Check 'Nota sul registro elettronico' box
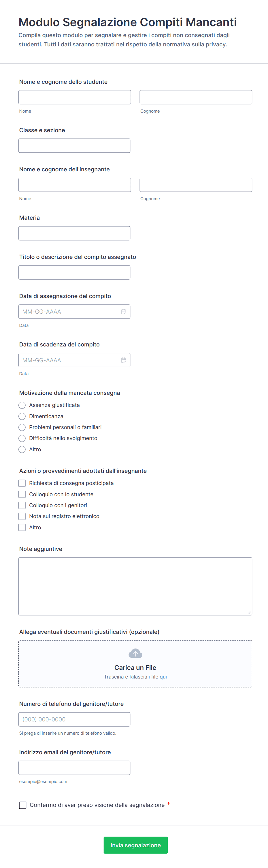The width and height of the screenshot is (268, 868). point(22,516)
